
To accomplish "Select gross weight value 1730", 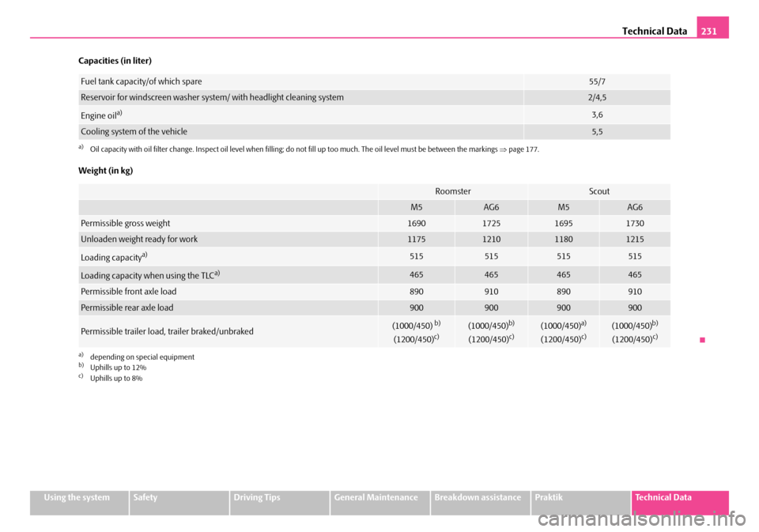I will pyautogui.click(x=635, y=223).
